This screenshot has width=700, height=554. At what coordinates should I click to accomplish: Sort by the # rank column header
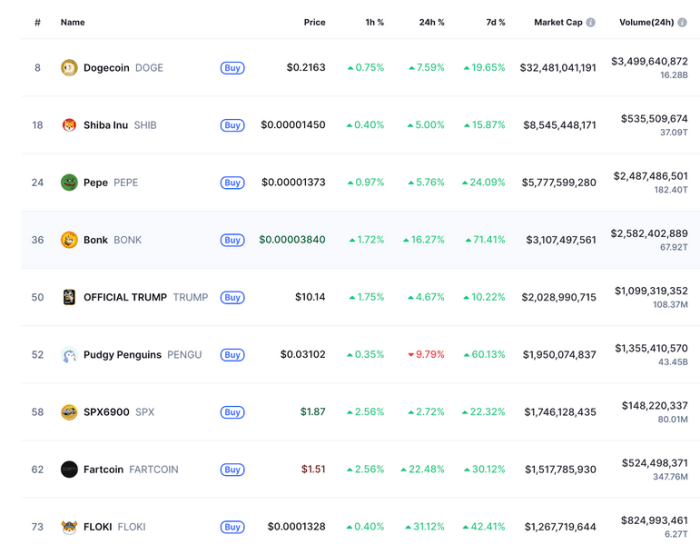tap(38, 22)
